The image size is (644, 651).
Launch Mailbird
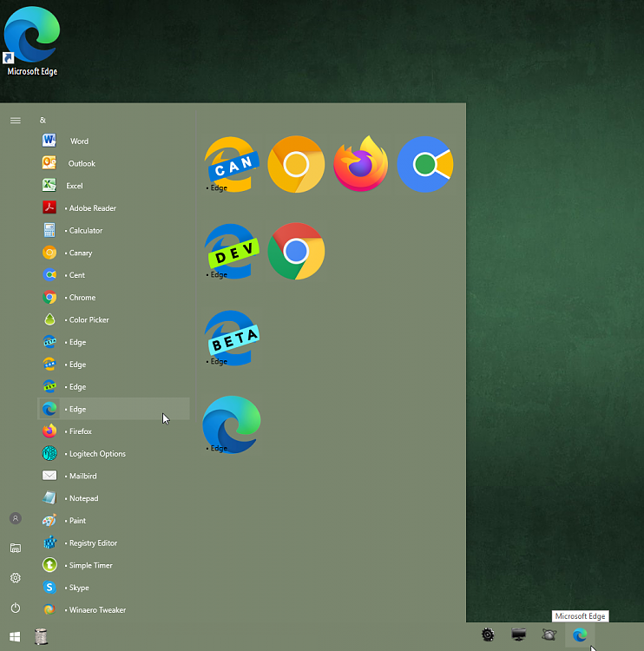(114, 476)
